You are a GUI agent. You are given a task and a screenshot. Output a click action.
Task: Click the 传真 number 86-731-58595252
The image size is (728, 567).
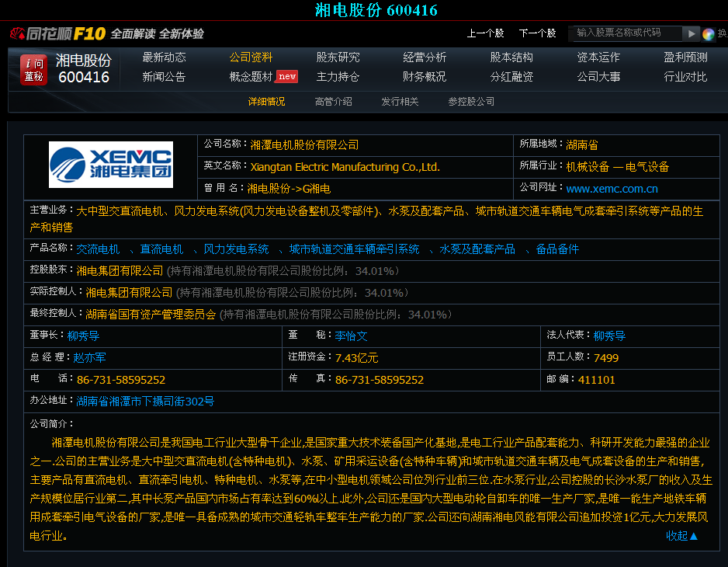click(380, 380)
